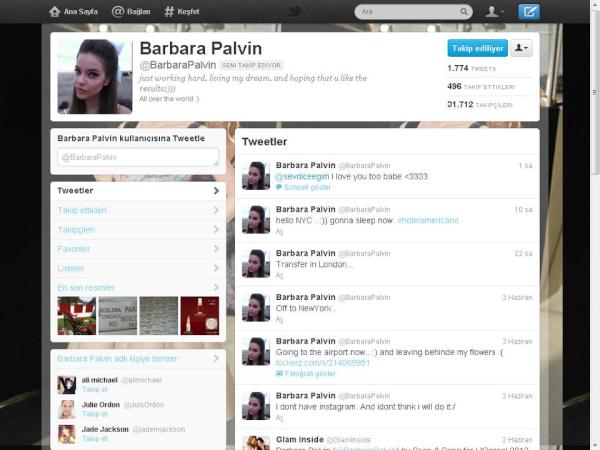Click Aç under the instagram tweet
The image size is (600, 450).
tap(279, 418)
